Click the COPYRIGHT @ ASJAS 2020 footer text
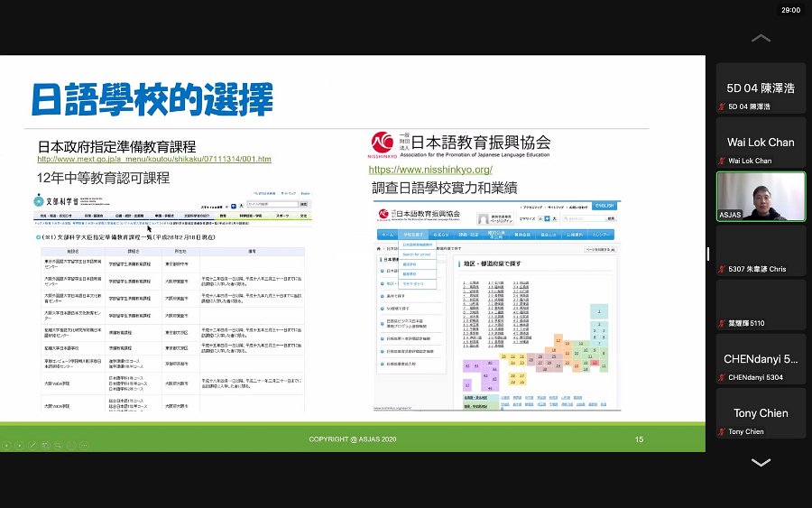The image size is (812, 508). tap(353, 439)
